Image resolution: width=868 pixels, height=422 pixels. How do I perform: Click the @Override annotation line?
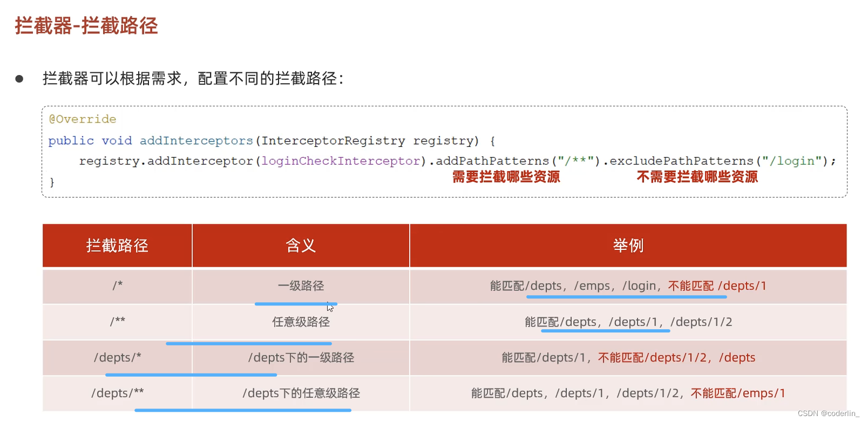pyautogui.click(x=83, y=119)
